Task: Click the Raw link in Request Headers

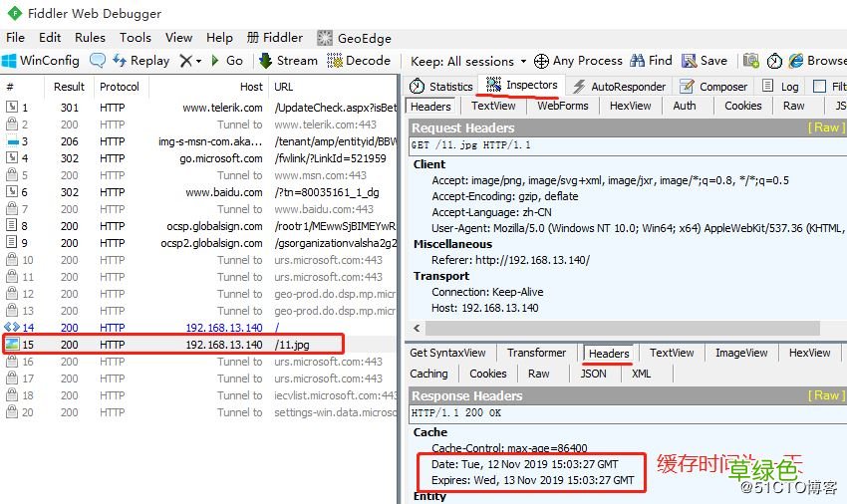Action: click(826, 127)
